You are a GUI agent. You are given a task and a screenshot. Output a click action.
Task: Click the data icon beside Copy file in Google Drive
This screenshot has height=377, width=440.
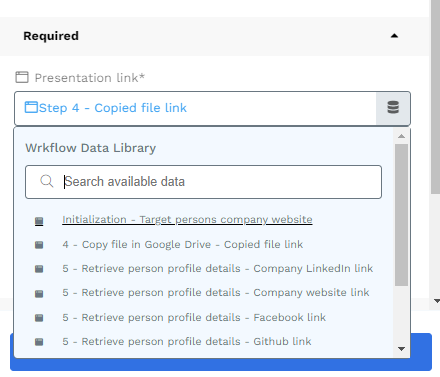click(x=39, y=245)
